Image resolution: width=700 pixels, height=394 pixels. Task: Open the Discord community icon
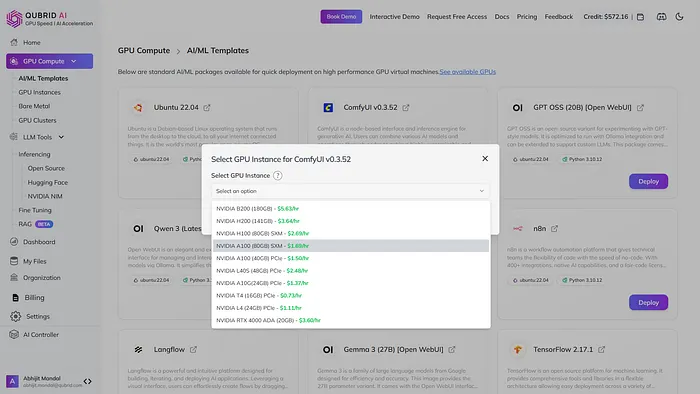point(661,17)
